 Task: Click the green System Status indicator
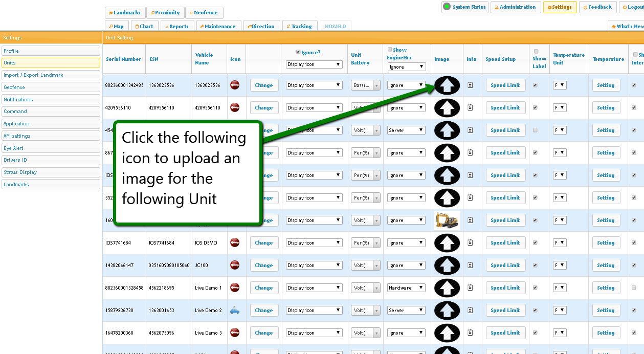[447, 7]
